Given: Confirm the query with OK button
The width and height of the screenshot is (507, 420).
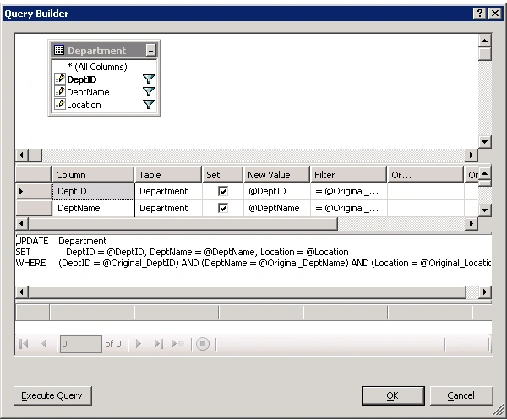Looking at the screenshot, I should pyautogui.click(x=393, y=395).
